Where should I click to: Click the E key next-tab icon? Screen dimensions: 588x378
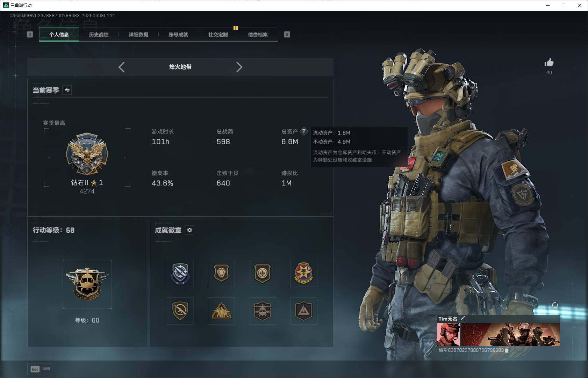(287, 35)
